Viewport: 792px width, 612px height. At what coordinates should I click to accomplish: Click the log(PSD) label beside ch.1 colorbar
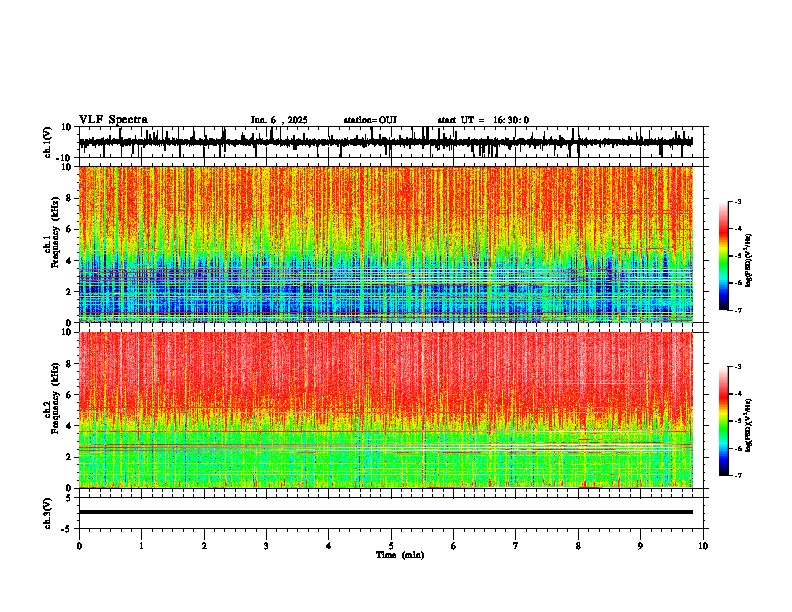tap(749, 261)
